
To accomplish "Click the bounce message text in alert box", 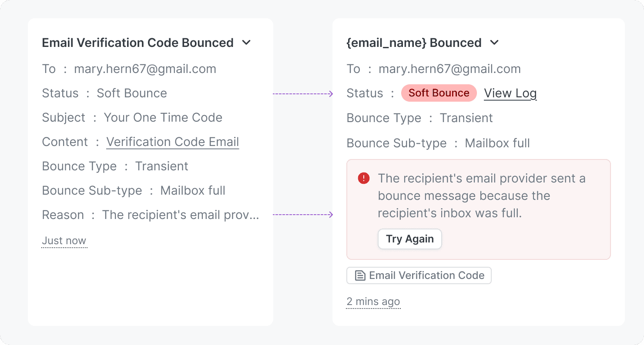I will tap(481, 196).
